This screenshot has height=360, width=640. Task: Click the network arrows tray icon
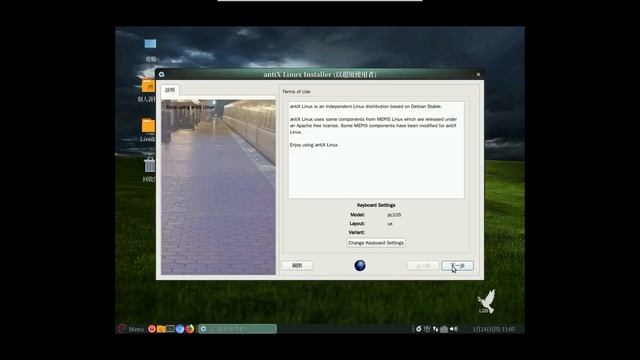click(x=436, y=329)
